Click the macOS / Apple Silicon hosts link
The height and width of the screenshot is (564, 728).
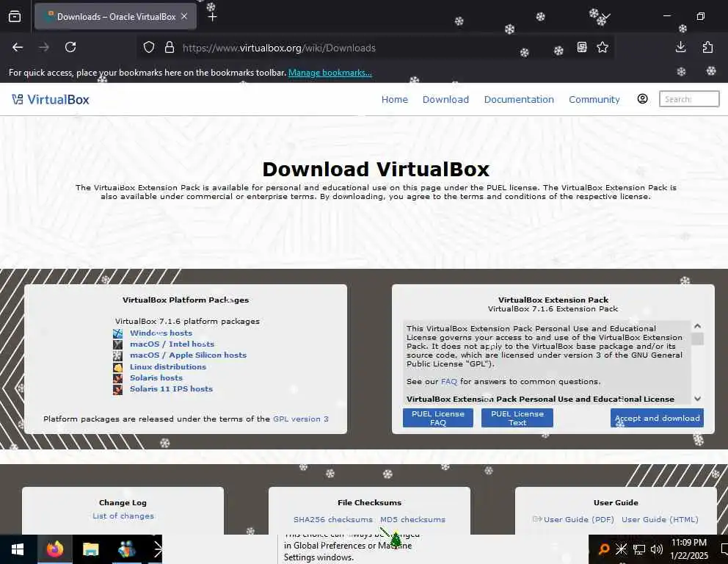click(x=188, y=355)
